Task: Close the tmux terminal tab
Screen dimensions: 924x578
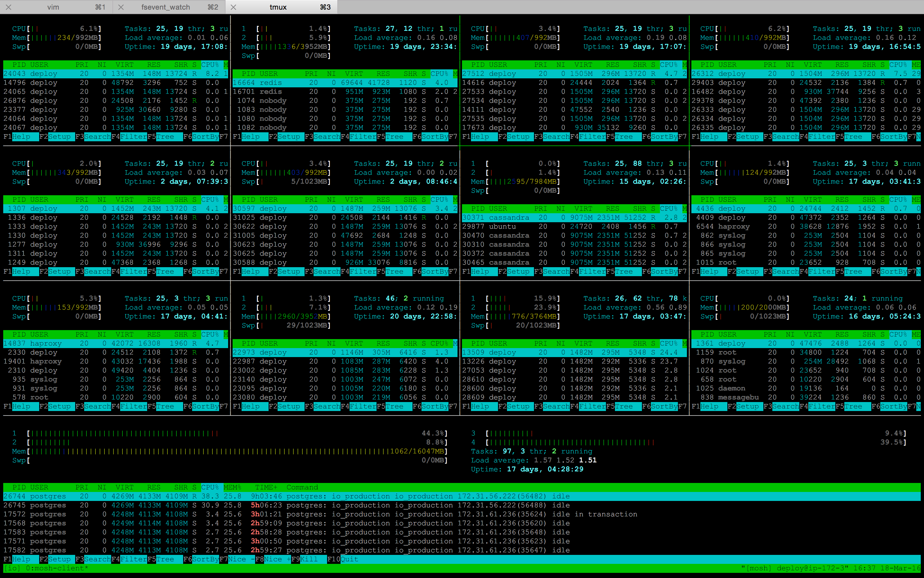Action: tap(233, 7)
